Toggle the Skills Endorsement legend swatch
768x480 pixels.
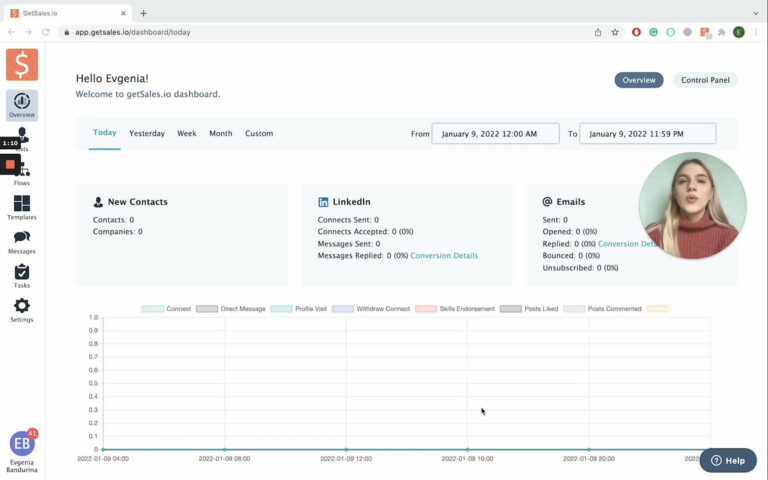pyautogui.click(x=426, y=309)
